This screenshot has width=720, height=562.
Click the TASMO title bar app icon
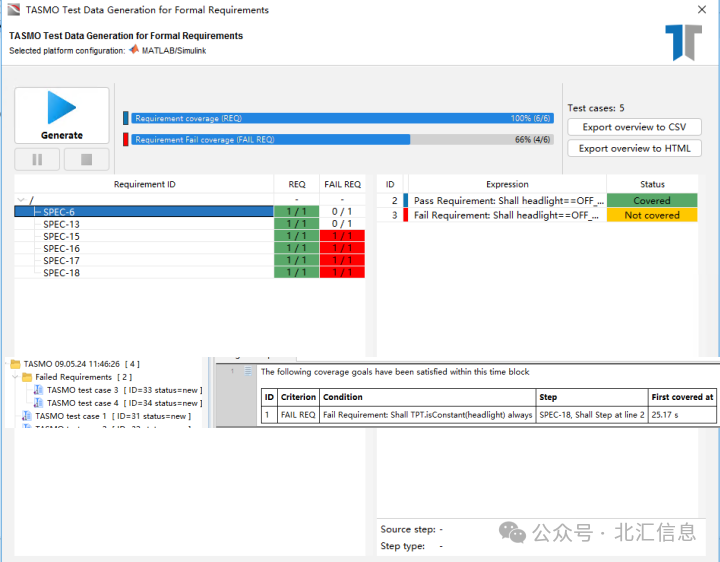(14, 10)
